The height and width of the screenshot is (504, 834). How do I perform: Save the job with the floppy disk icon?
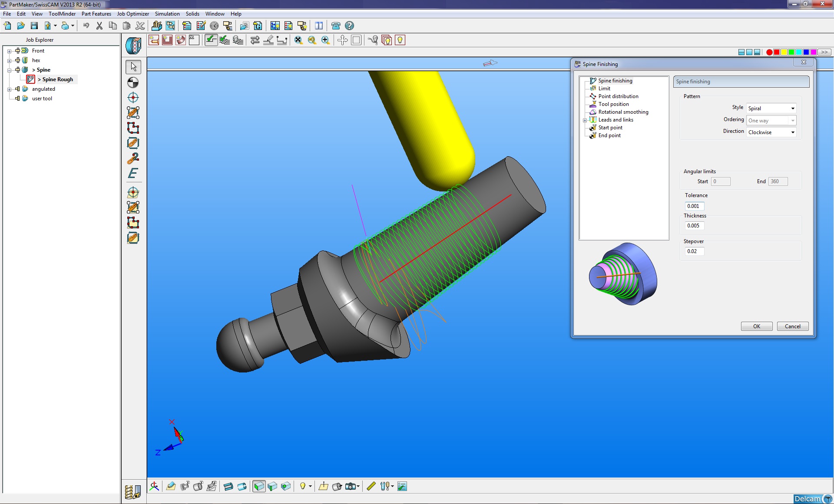click(34, 26)
